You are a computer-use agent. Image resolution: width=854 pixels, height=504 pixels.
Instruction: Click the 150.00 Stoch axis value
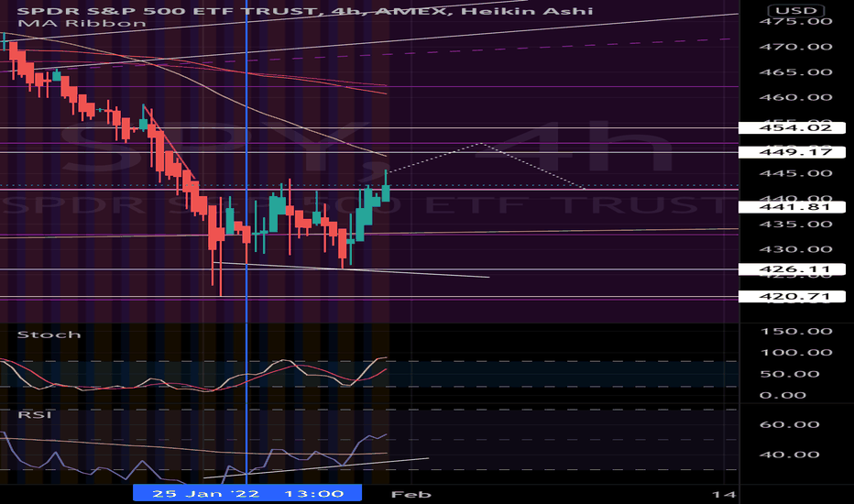click(795, 332)
